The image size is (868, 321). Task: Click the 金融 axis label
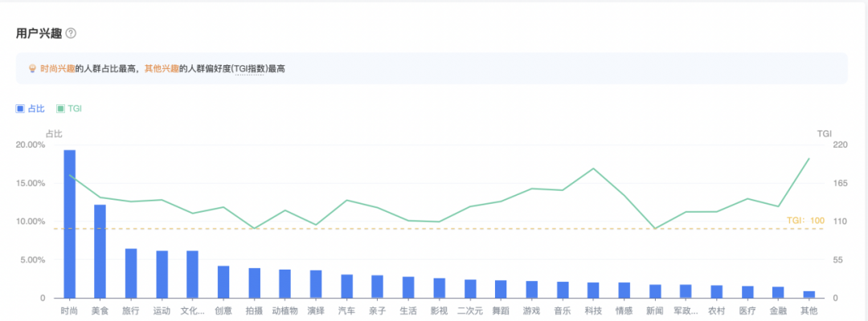[x=778, y=311]
